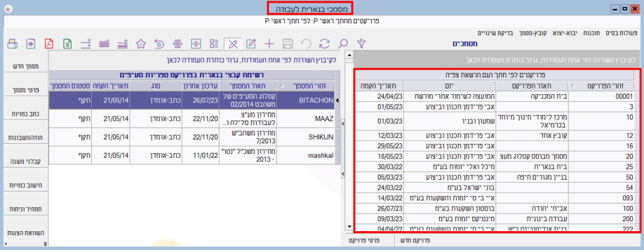Click the star favorites icon
The height and width of the screenshot is (250, 644).
coord(141,43)
